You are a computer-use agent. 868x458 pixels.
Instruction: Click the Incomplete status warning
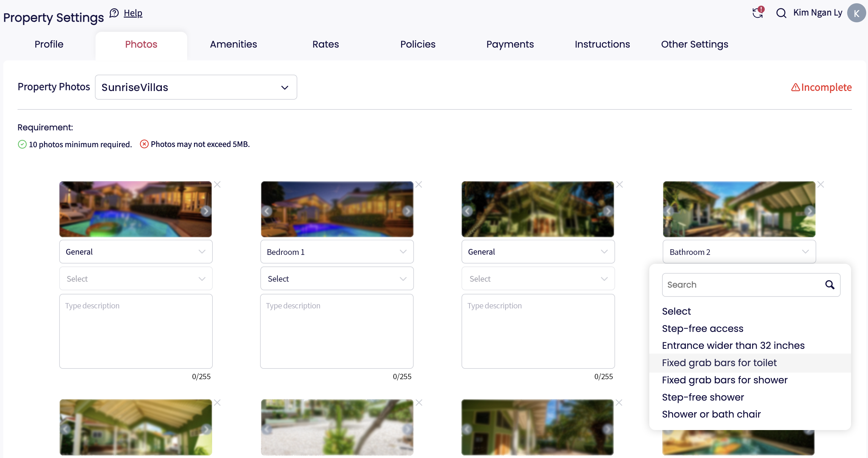point(821,87)
